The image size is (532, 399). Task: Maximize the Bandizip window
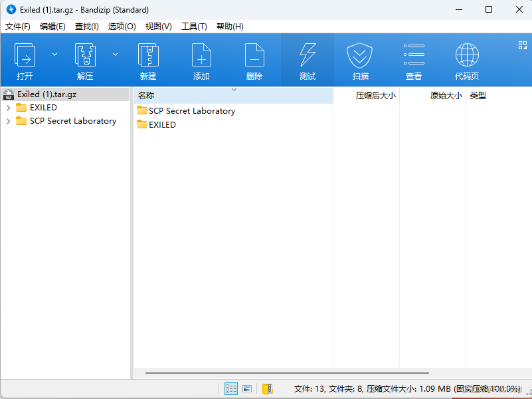click(x=489, y=9)
